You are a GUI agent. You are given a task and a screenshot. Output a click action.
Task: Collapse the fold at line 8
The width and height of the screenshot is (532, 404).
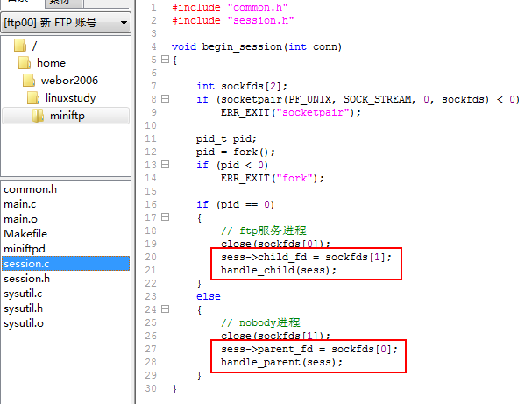(165, 99)
